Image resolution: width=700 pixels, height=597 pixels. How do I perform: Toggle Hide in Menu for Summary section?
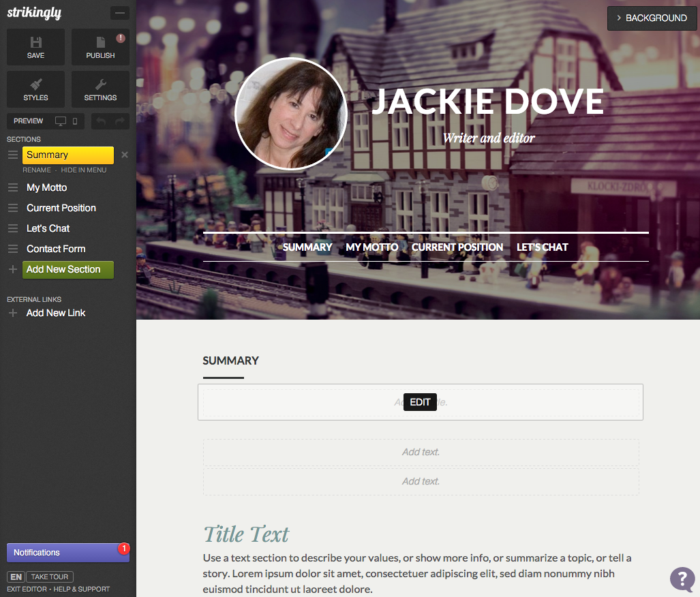[x=84, y=170]
